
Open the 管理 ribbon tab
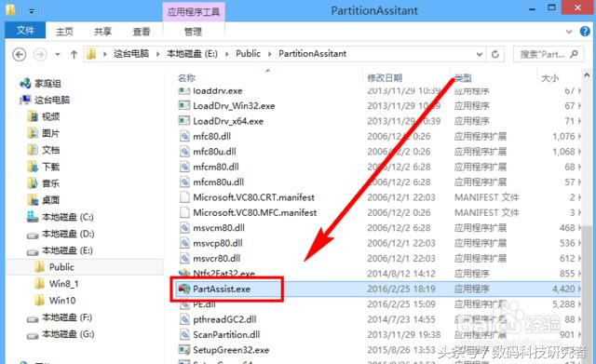pyautogui.click(x=193, y=31)
